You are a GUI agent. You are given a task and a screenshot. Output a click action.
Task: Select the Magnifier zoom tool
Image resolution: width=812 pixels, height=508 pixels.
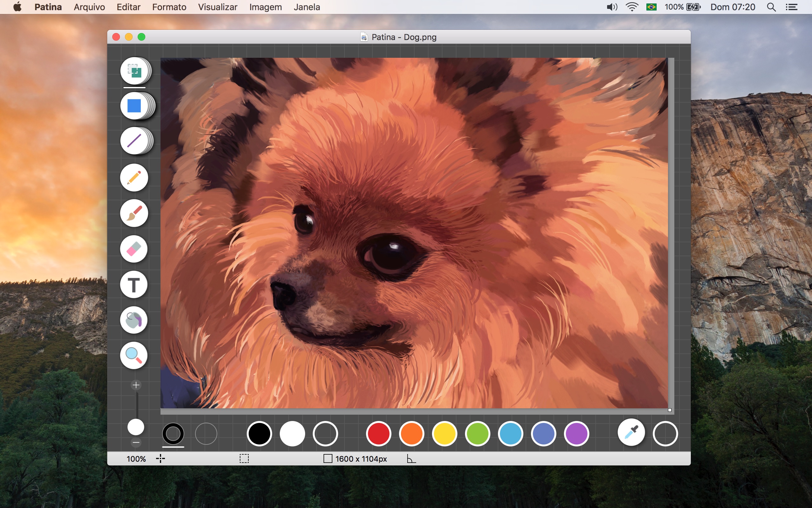coord(134,356)
